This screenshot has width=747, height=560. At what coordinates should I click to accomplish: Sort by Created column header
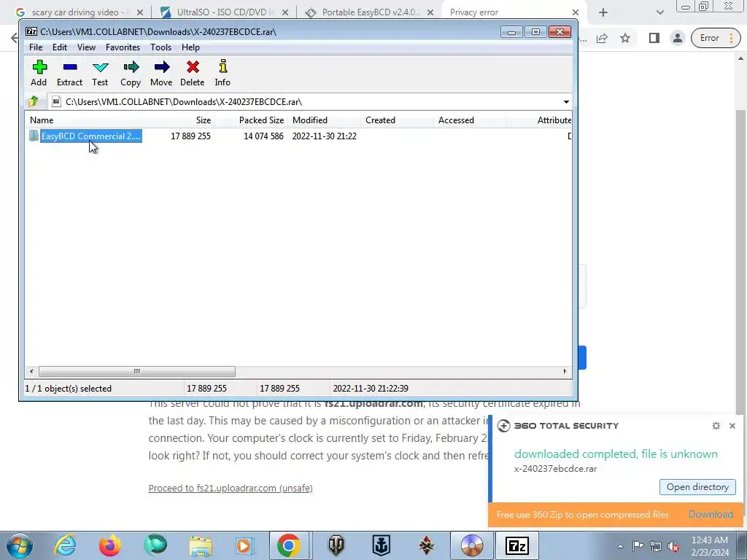tap(397, 120)
